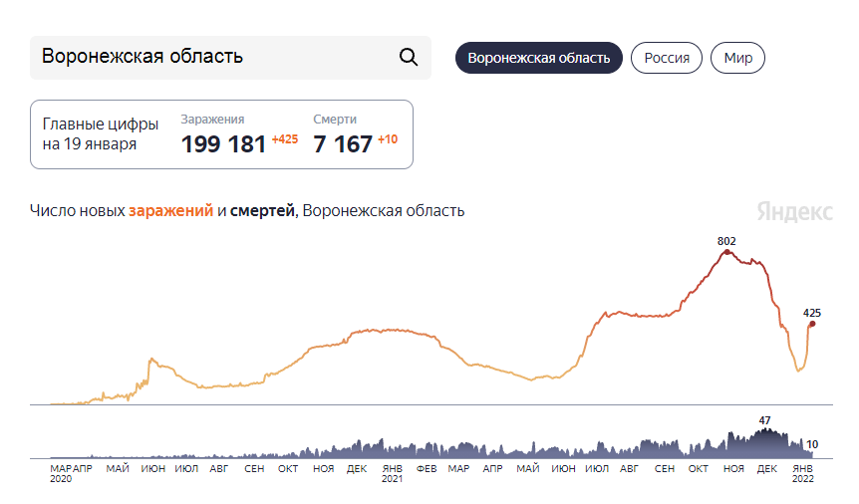Click the ЯНВ 2021 axis label
This screenshot has height=504, width=859.
point(392,473)
